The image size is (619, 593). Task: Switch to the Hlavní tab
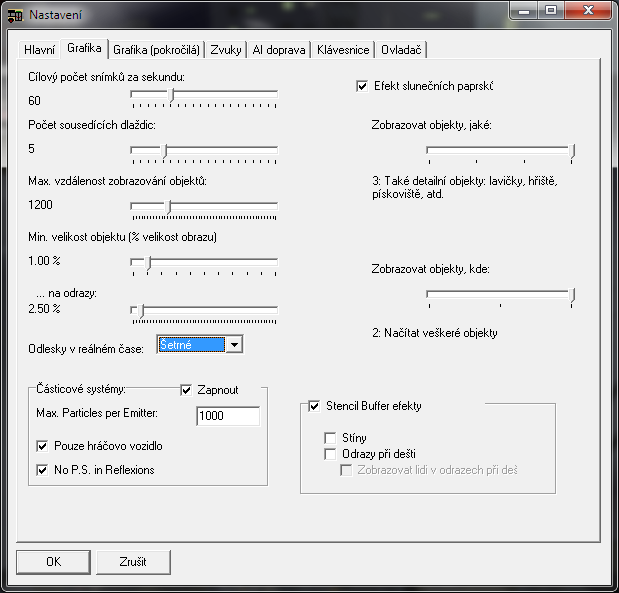pyautogui.click(x=39, y=49)
